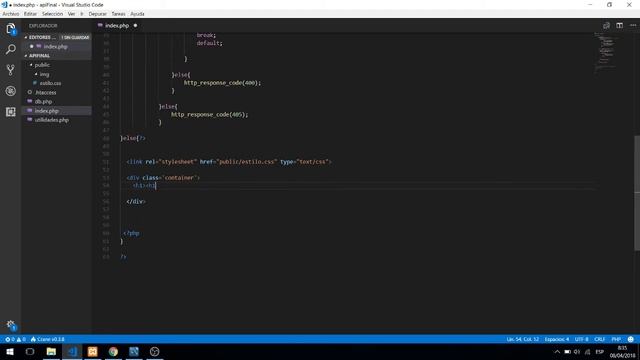The height and width of the screenshot is (360, 640).
Task: Click the link rel stylesheet line
Action: pyautogui.click(x=229, y=162)
